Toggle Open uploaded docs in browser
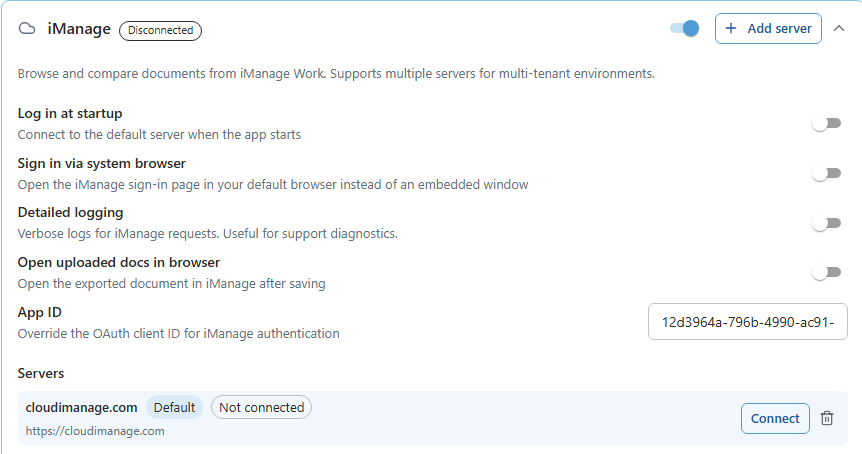The width and height of the screenshot is (862, 454). coord(827,272)
